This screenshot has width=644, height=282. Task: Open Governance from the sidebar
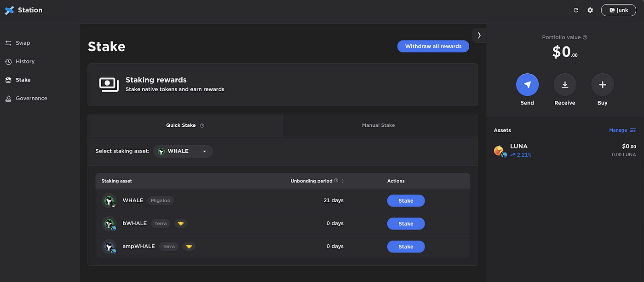(26, 98)
